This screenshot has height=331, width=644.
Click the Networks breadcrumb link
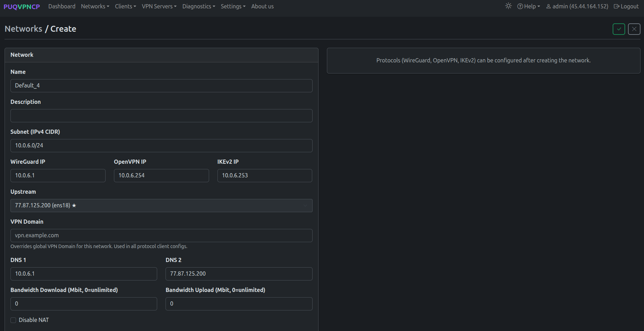23,29
